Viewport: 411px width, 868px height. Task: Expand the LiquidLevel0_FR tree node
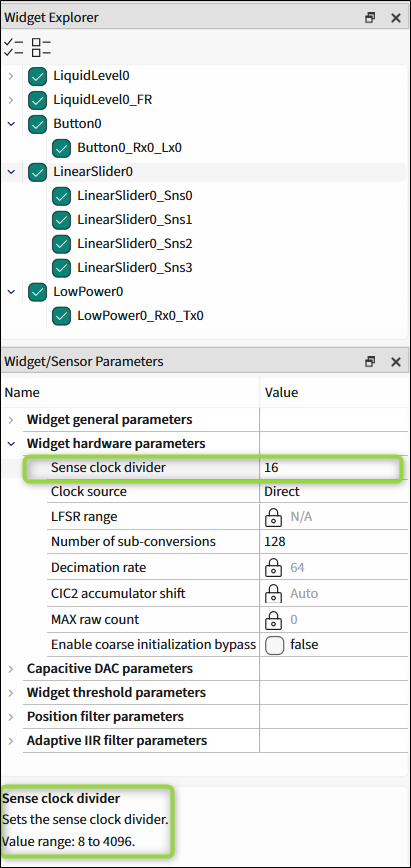[x=11, y=100]
